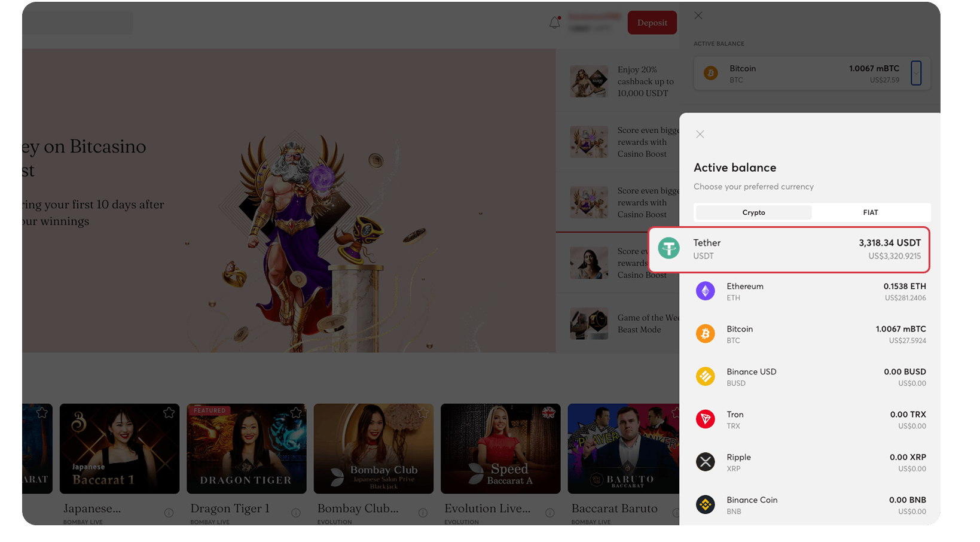Show info for Japanese Baccarat game
Image resolution: width=980 pixels, height=542 pixels.
coord(169,513)
